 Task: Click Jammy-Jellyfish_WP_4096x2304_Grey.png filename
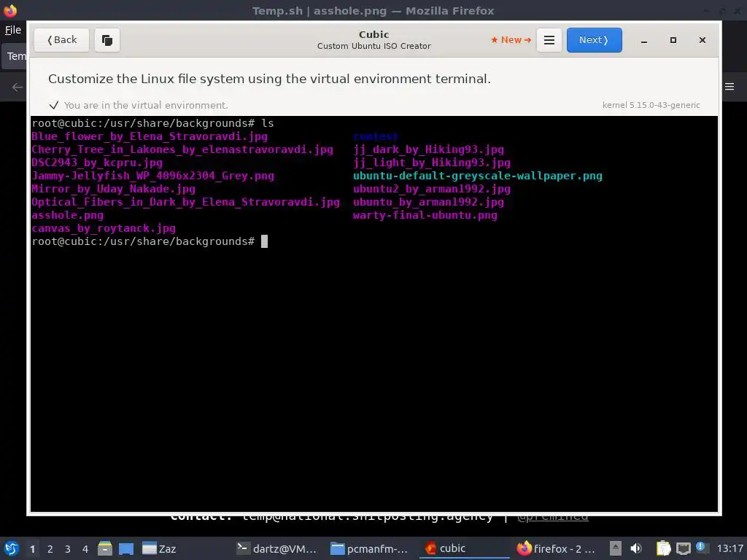coord(153,176)
